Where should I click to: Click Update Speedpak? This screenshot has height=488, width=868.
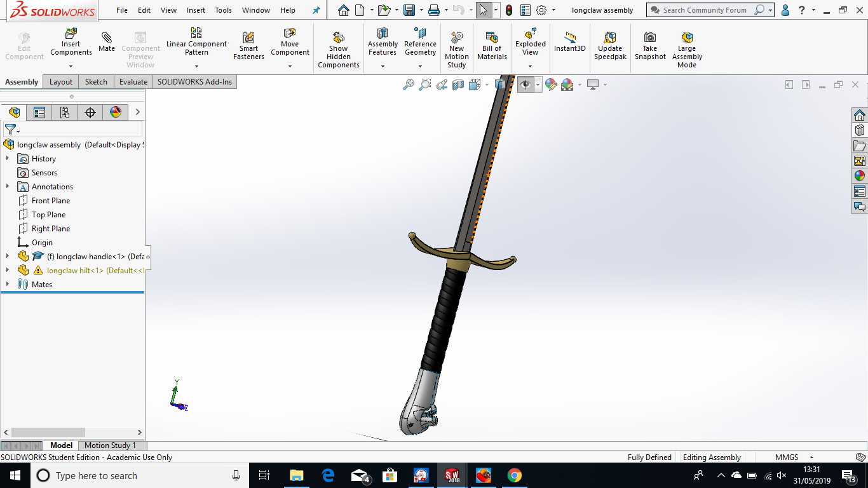click(x=610, y=46)
